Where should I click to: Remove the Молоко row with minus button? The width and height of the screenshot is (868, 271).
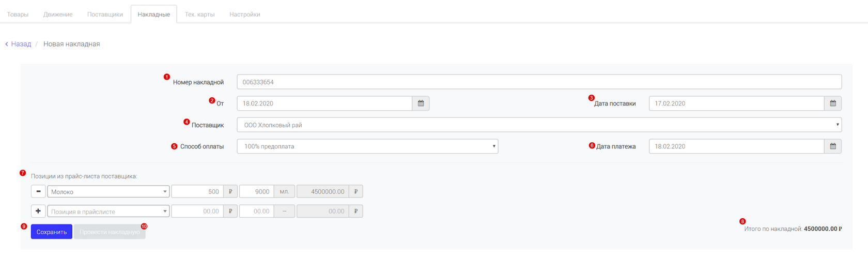(x=38, y=191)
